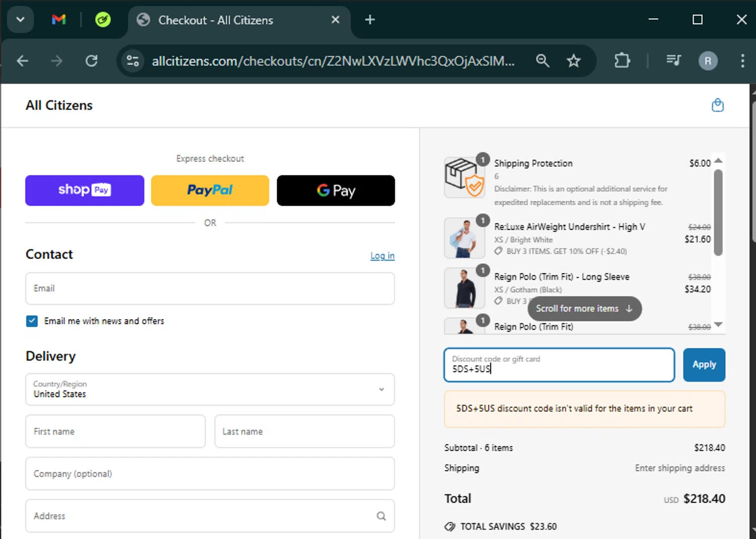The height and width of the screenshot is (539, 756).
Task: Reload the checkout page
Action: click(x=91, y=61)
